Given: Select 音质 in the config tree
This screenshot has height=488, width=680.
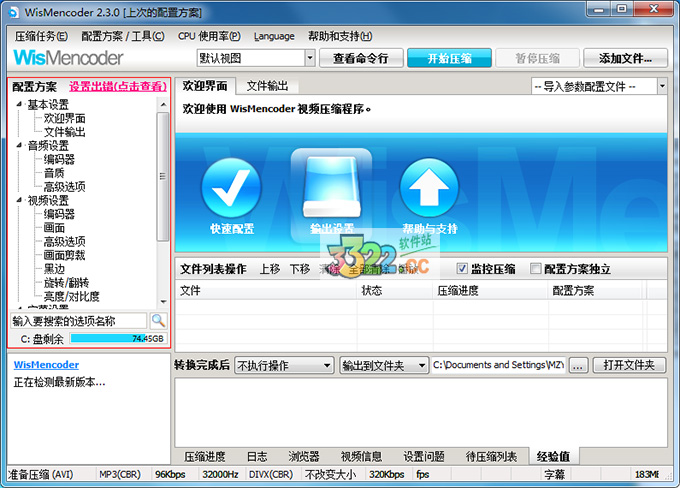Looking at the screenshot, I should pyautogui.click(x=54, y=173).
